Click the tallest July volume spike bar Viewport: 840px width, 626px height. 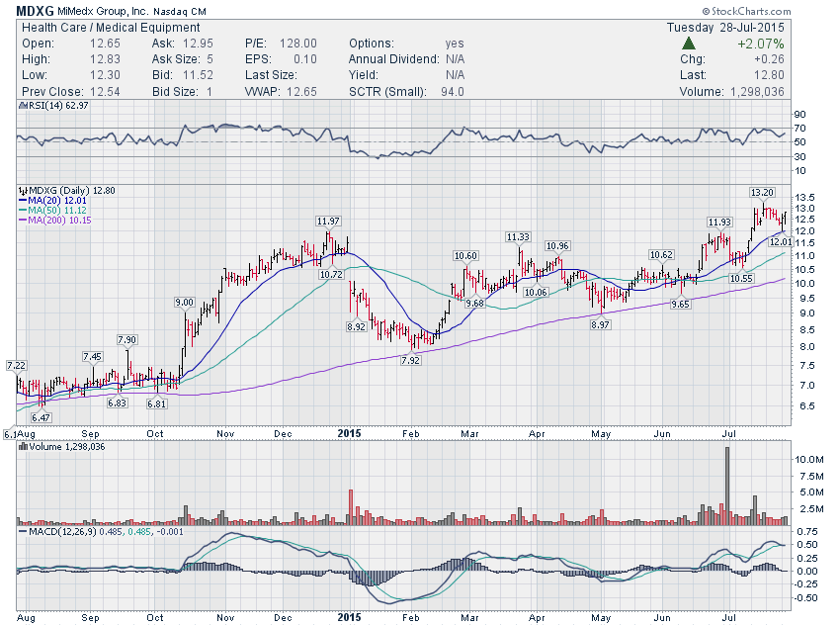(727, 486)
